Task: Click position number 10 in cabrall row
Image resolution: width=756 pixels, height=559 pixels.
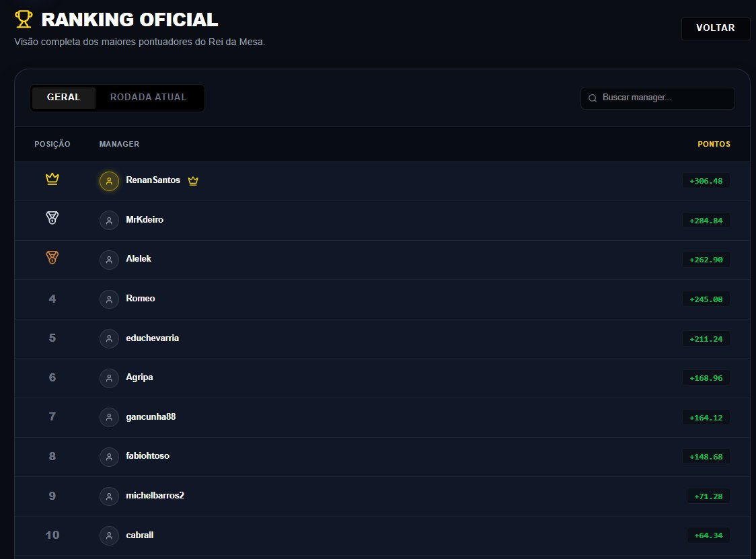Action: tap(52, 535)
